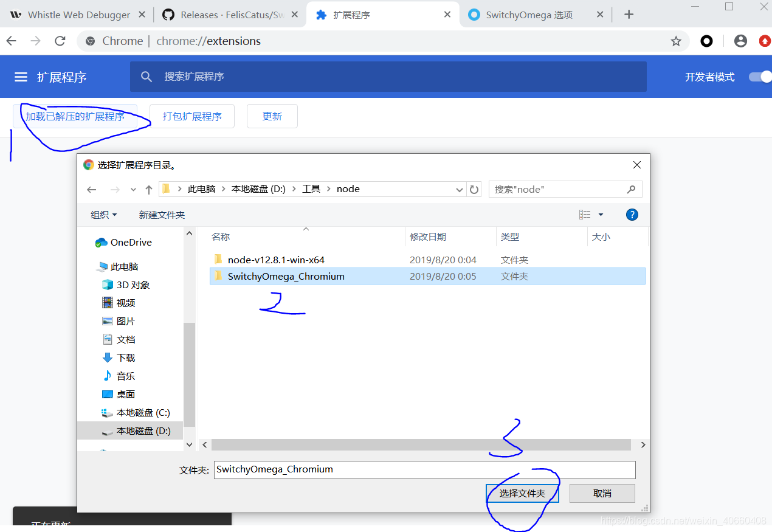
Task: Click the Chrome forward navigation arrow
Action: pos(36,41)
